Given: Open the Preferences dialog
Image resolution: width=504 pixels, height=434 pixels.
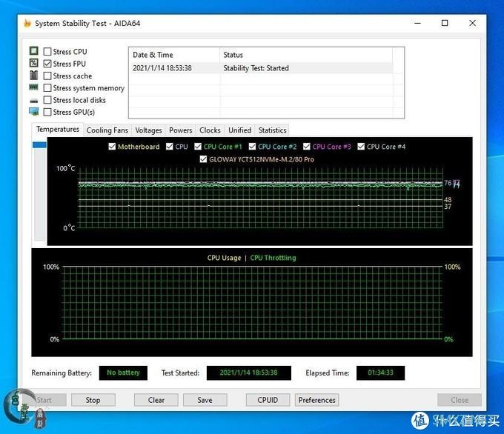Looking at the screenshot, I should 316,400.
